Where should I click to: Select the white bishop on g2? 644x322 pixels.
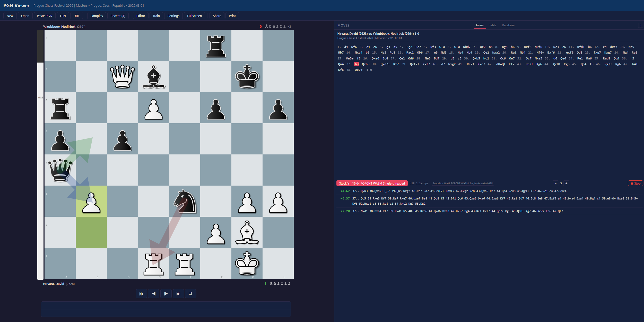tap(247, 232)
